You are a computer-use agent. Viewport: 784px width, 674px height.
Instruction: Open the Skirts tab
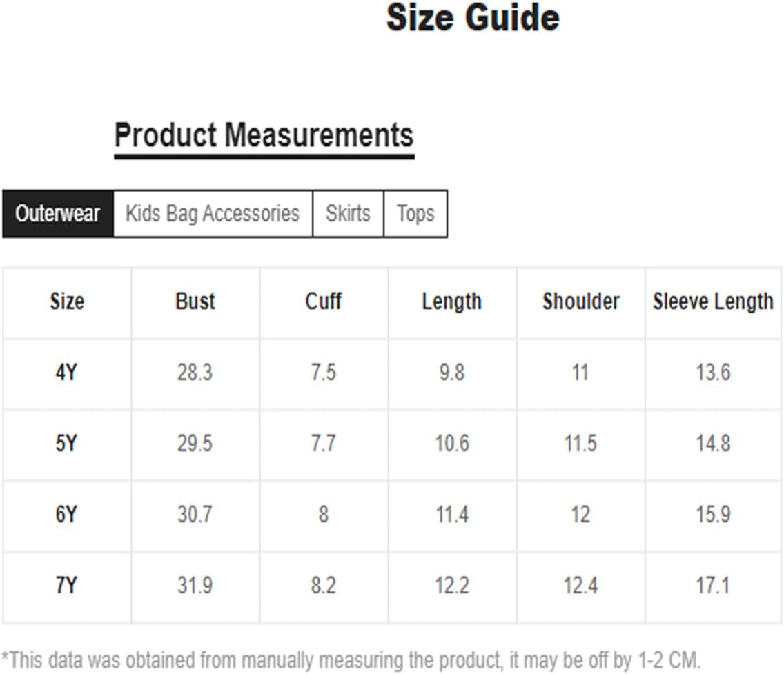pyautogui.click(x=348, y=214)
